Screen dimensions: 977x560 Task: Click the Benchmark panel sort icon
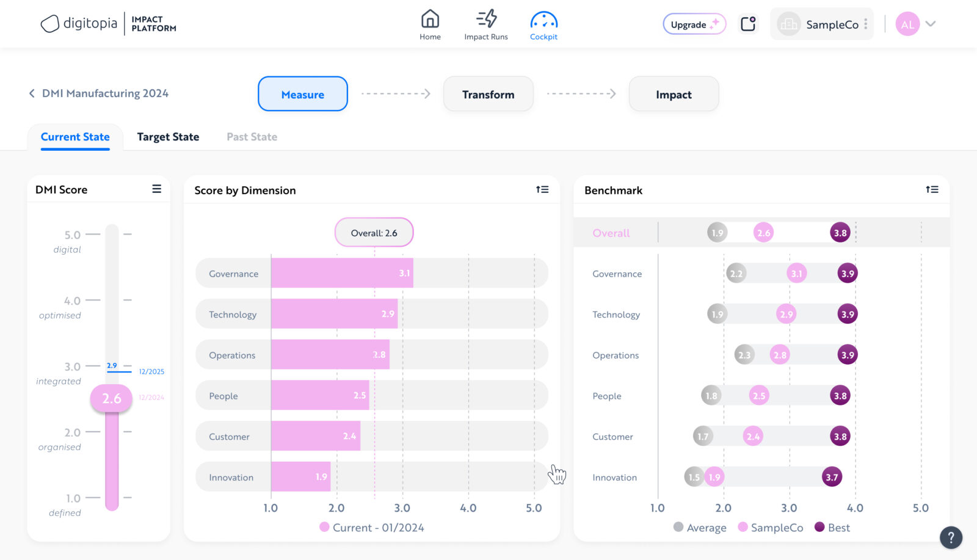pyautogui.click(x=932, y=190)
